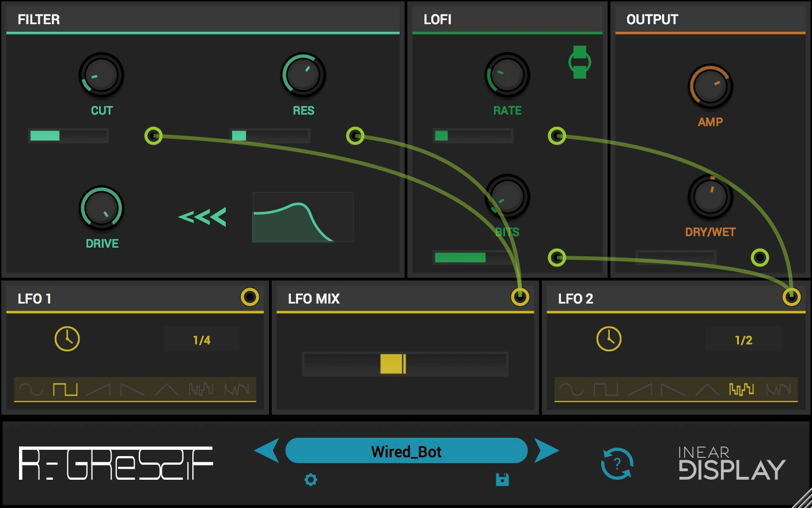
Task: Open settings with the gear icon
Action: [x=311, y=480]
